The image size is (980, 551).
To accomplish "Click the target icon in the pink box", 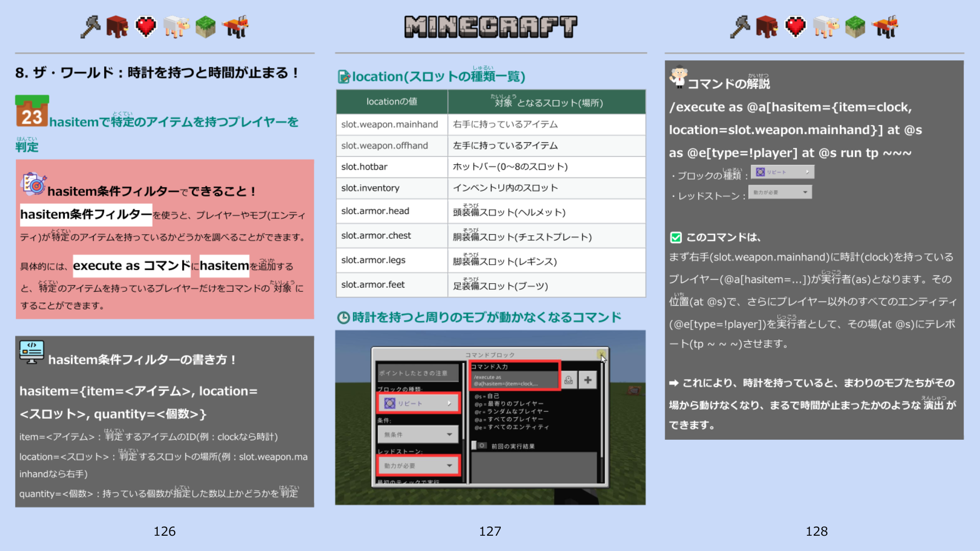I will tap(34, 184).
